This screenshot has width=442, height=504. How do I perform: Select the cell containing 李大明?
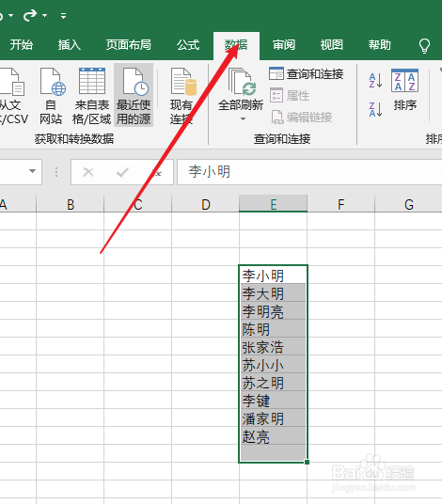coord(274,292)
